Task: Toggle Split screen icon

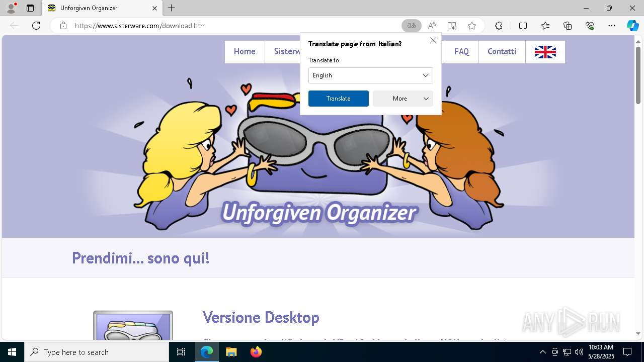Action: pos(523,26)
